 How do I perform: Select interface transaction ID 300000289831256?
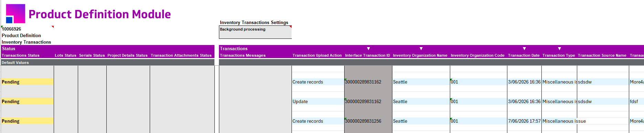(x=368, y=121)
